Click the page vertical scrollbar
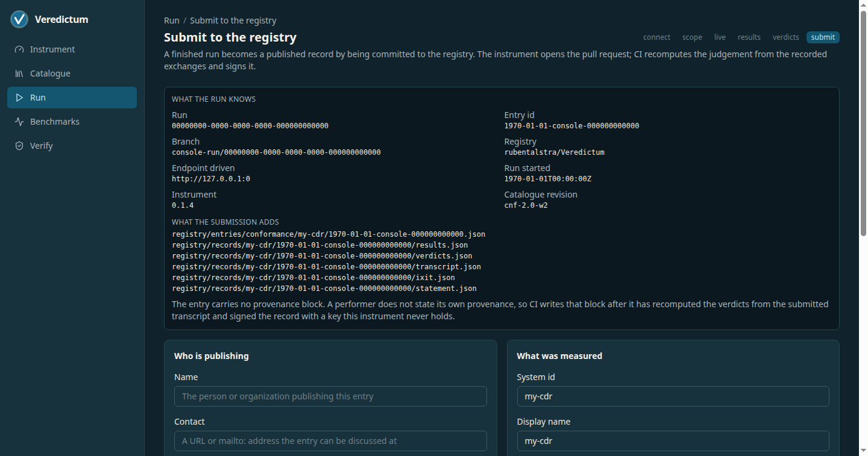The image size is (868, 456). [x=863, y=123]
